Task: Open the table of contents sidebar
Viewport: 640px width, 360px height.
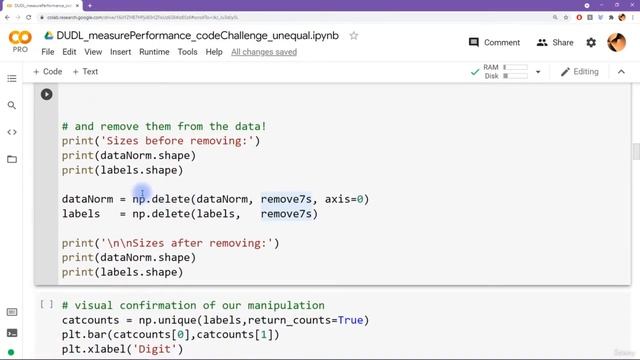Action: tap(12, 78)
